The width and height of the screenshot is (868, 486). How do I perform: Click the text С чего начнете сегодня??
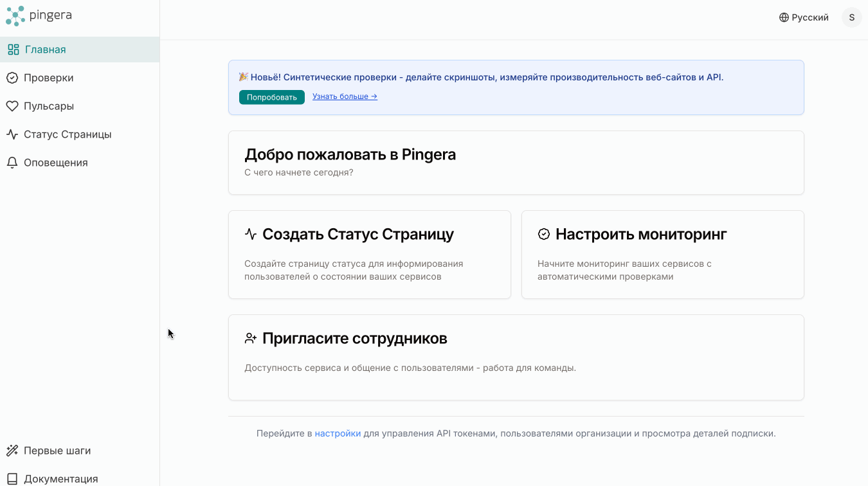pyautogui.click(x=299, y=172)
